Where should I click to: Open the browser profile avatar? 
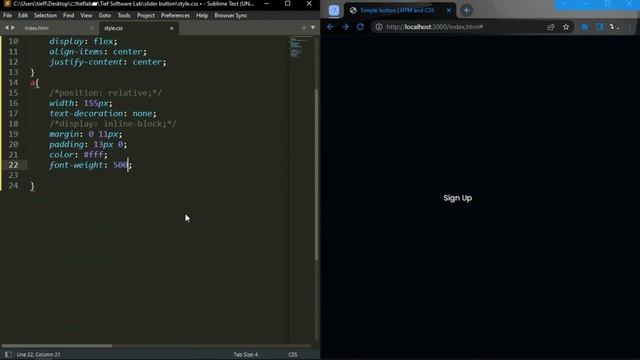(614, 27)
